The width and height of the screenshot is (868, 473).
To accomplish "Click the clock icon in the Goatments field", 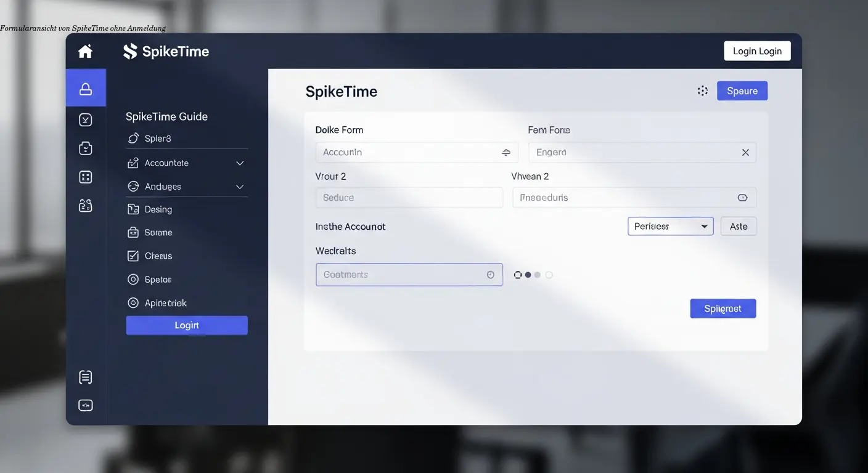I will click(x=490, y=274).
